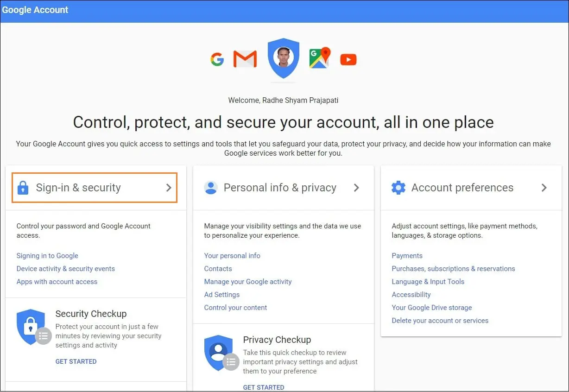Click the Account preferences gear icon
The image size is (569, 392).
tap(398, 188)
